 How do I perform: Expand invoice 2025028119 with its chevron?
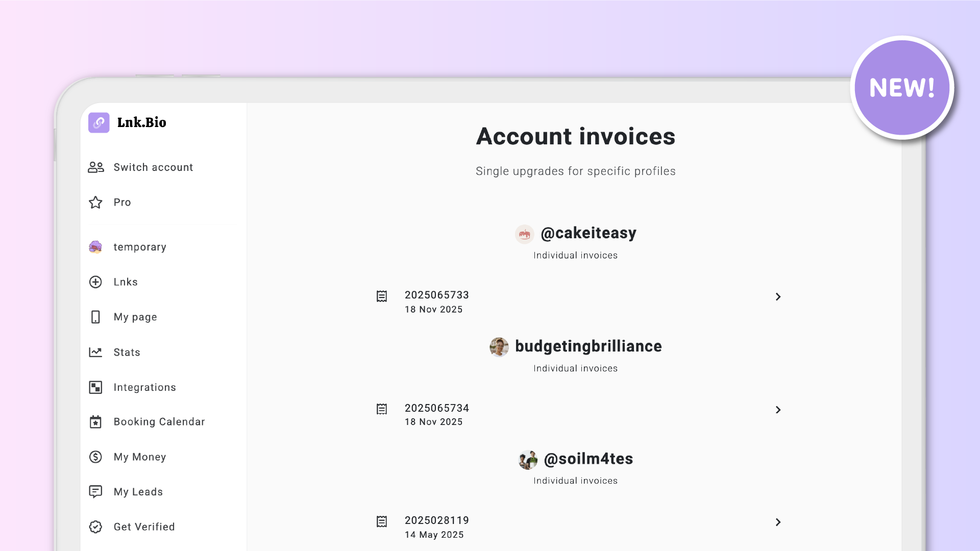point(778,522)
